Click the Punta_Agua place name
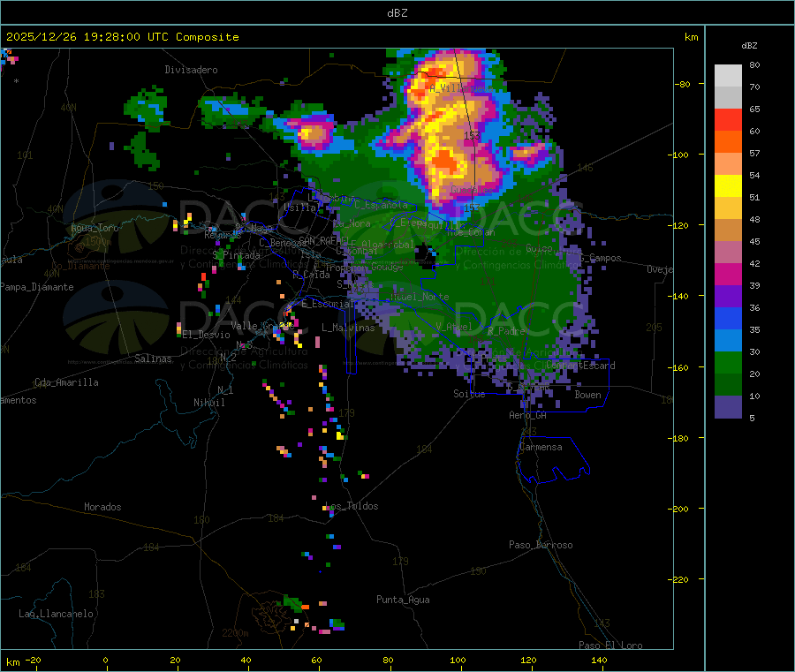This screenshot has height=672, width=795. pyautogui.click(x=403, y=600)
